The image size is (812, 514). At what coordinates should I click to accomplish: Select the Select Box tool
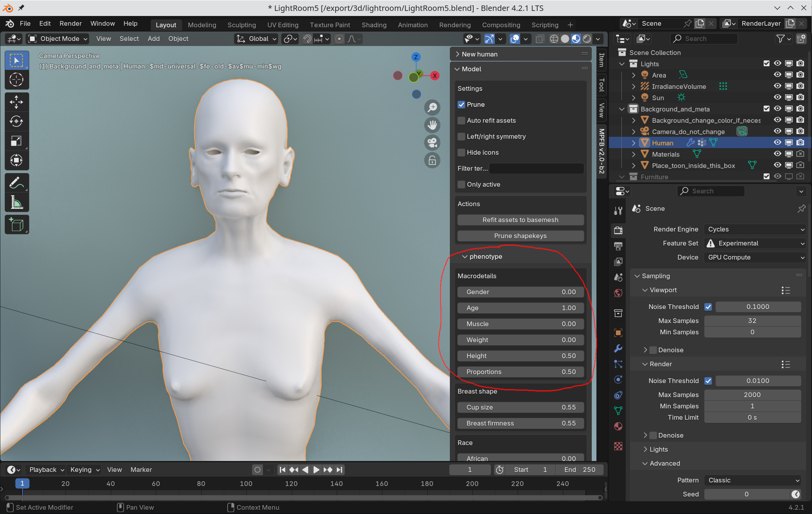pyautogui.click(x=16, y=60)
